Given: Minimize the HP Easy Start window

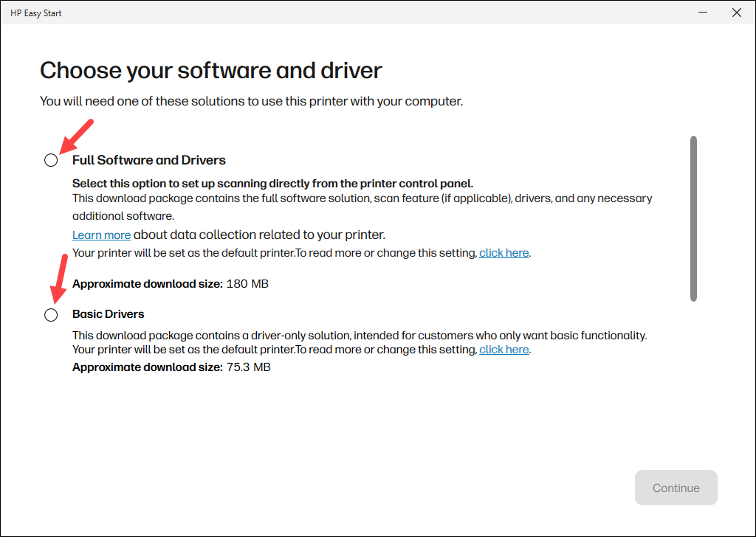Looking at the screenshot, I should [703, 13].
